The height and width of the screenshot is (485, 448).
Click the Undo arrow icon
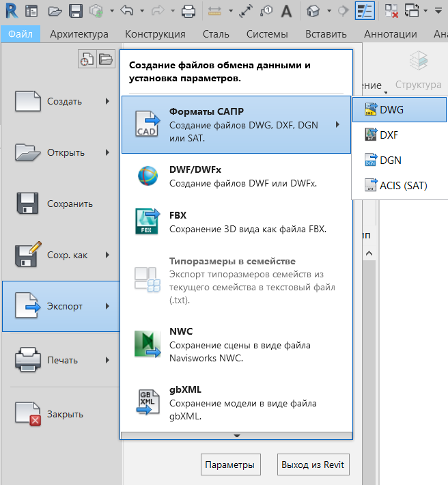127,10
